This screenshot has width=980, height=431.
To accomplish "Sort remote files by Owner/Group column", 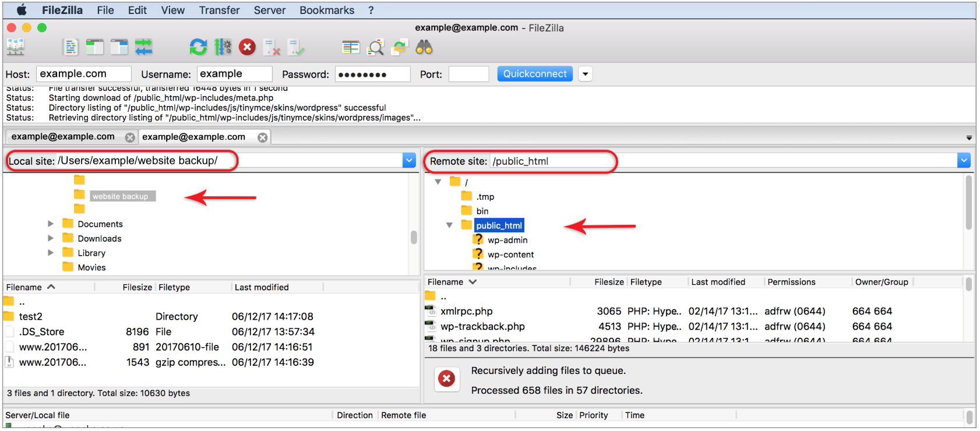I will [882, 282].
